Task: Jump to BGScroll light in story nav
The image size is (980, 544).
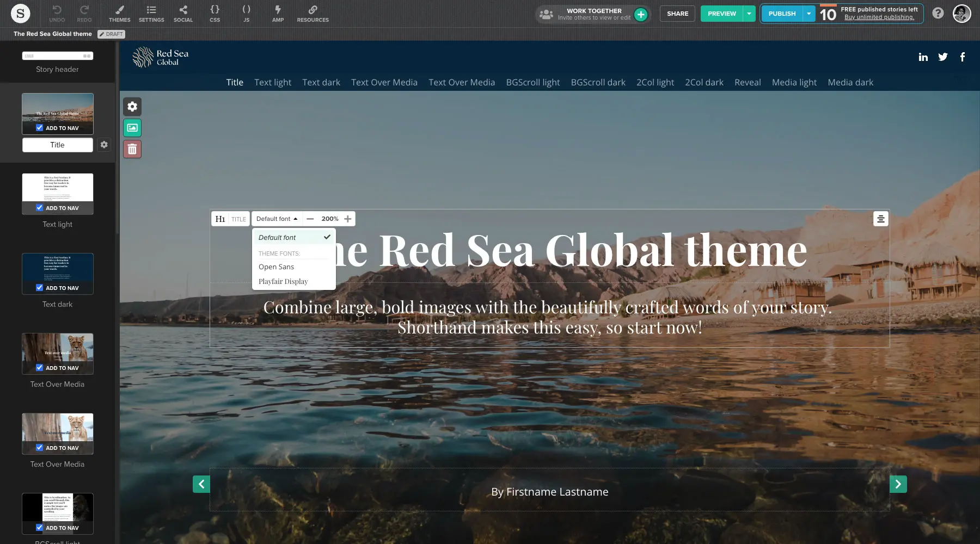Action: tap(533, 82)
